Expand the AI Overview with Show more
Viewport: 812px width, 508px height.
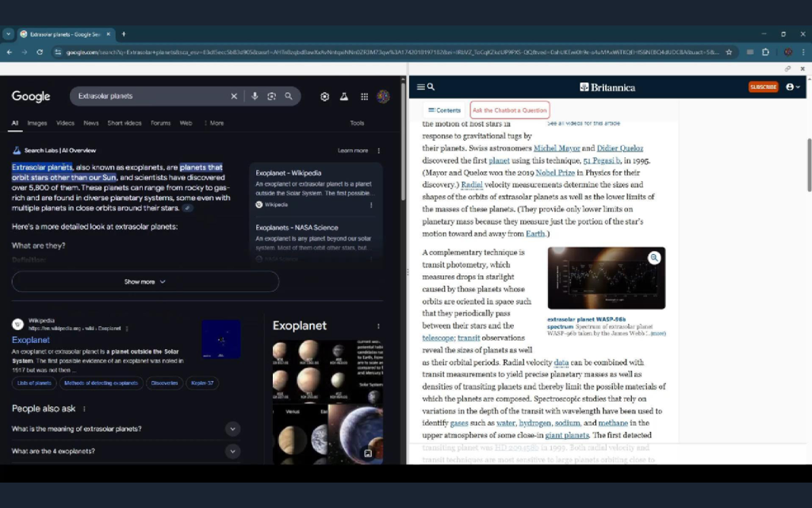144,281
